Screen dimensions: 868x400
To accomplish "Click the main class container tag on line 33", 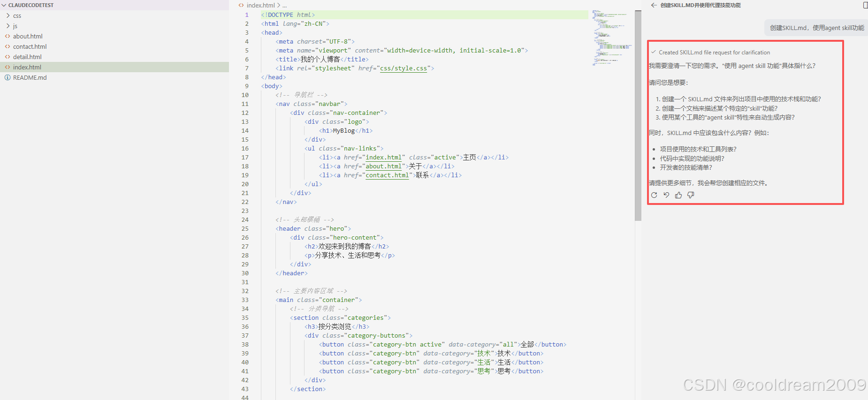I will (x=319, y=300).
